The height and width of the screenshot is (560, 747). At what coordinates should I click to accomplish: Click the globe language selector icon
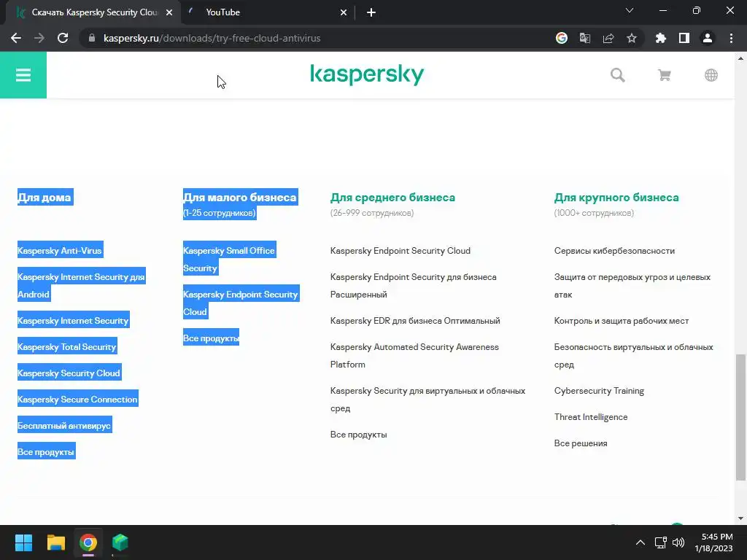click(711, 75)
